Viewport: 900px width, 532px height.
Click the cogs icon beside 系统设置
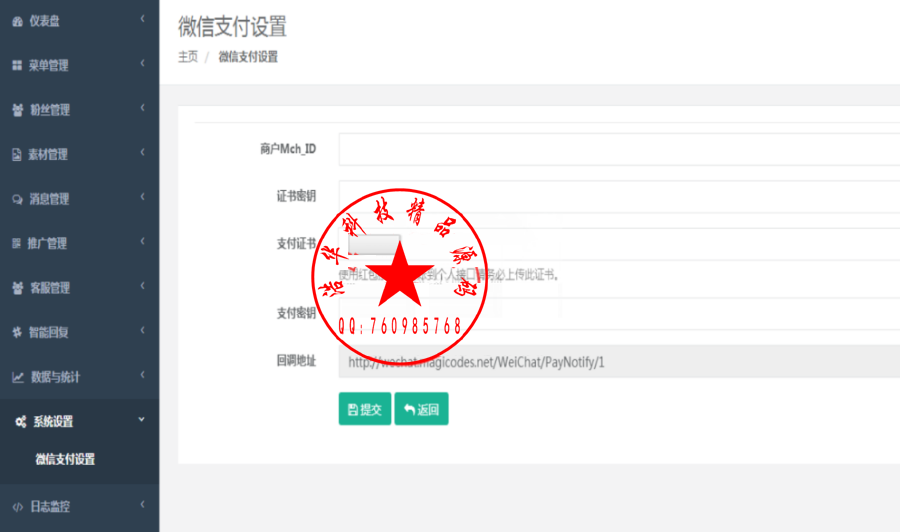tap(21, 422)
